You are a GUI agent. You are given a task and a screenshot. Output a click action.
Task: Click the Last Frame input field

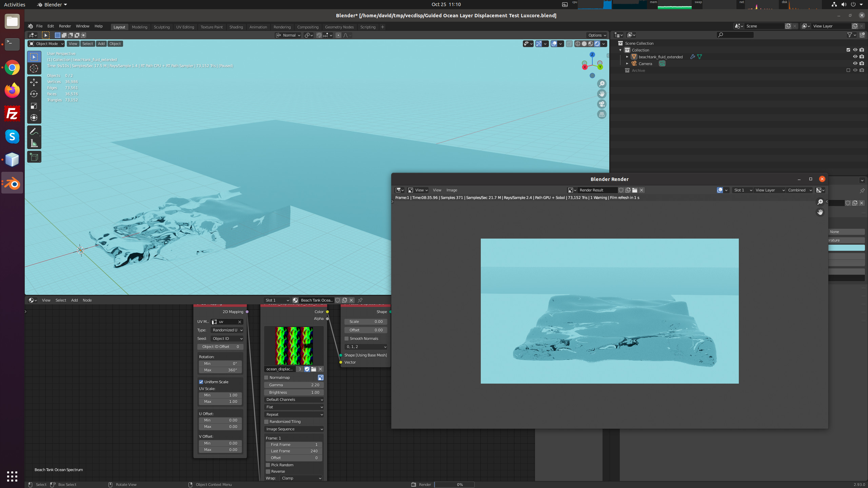pyautogui.click(x=294, y=451)
